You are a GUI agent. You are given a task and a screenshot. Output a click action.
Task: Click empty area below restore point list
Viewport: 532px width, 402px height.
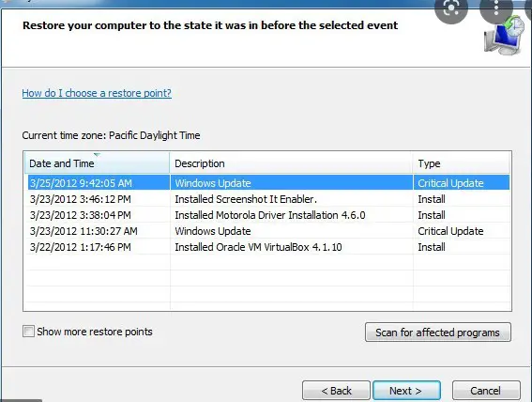coord(267,282)
